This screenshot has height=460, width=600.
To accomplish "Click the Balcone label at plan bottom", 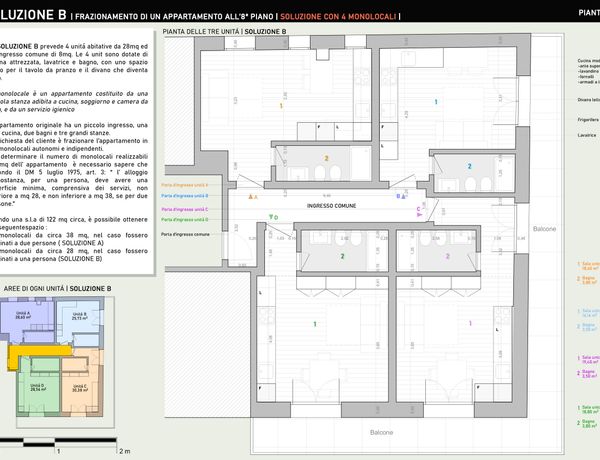I will 380,432.
